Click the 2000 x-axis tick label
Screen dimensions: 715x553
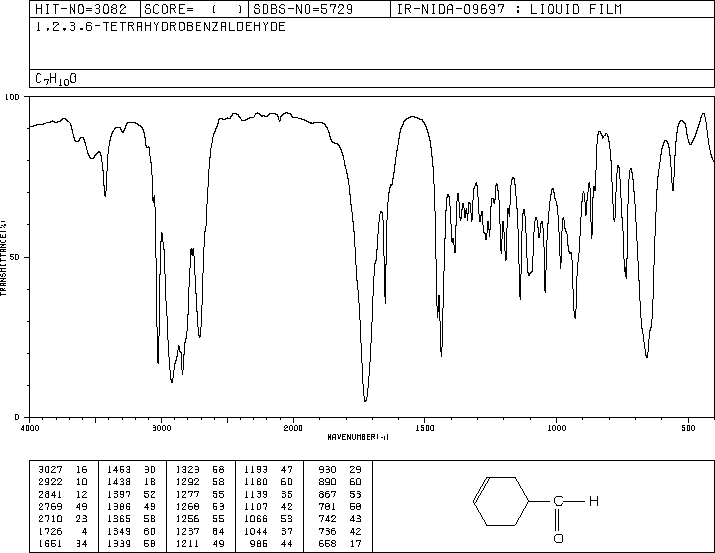293,428
